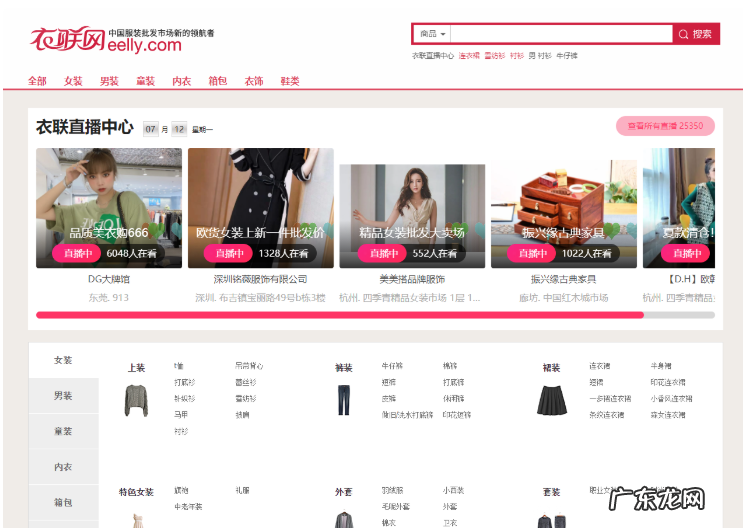Open 衣联直播中心 hot search link

coord(433,56)
